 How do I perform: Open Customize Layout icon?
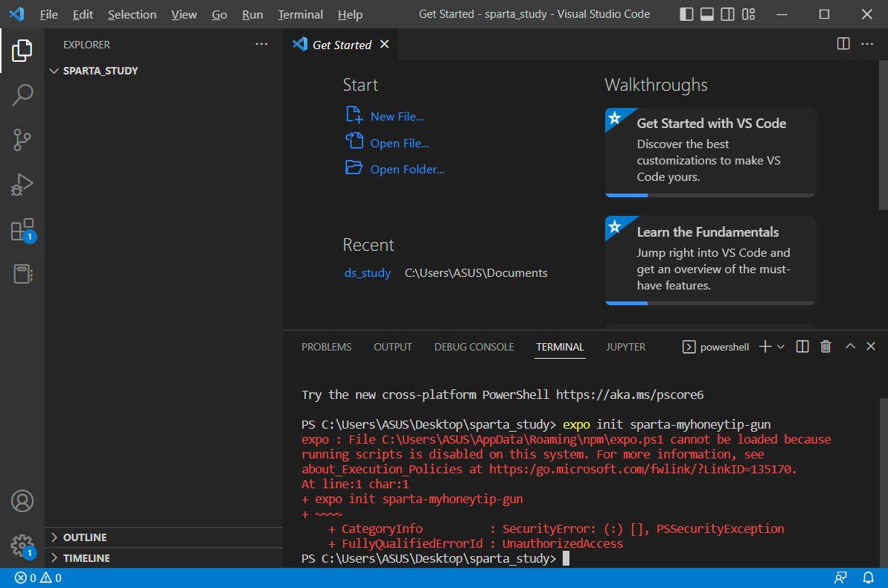click(x=749, y=14)
